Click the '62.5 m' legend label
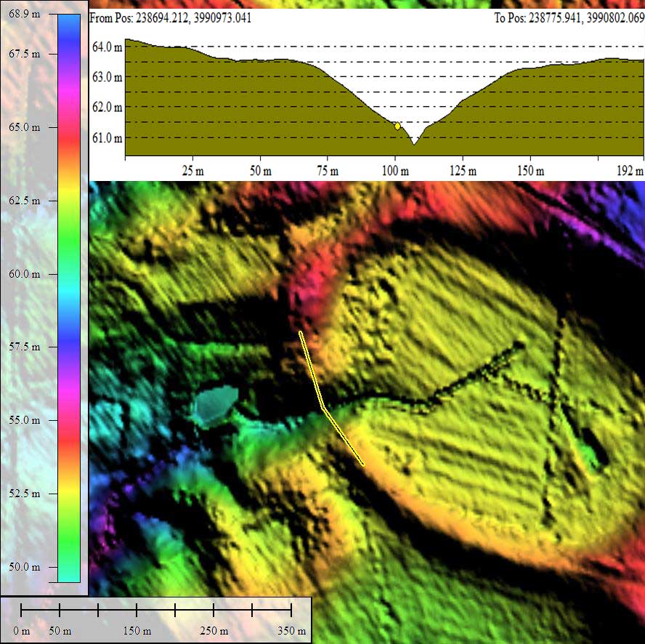Screen dimensions: 645x644 pos(25,201)
